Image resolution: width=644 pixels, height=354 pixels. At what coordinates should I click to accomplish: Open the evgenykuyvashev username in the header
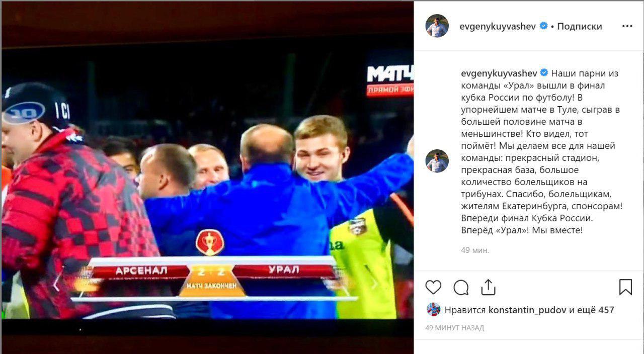click(498, 27)
